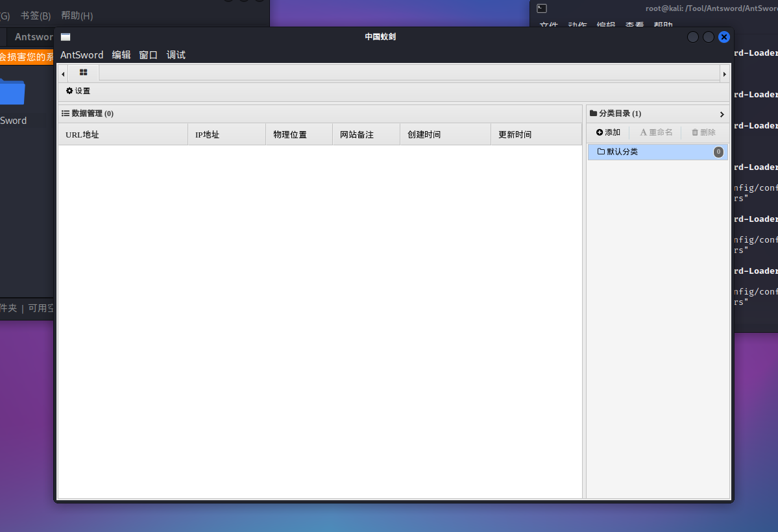This screenshot has width=778, height=532.
Task: Click the 更新时间 column header
Action: point(537,134)
